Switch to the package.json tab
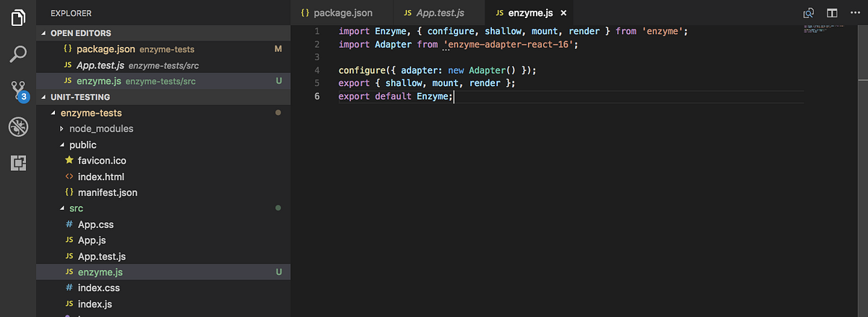 tap(341, 13)
